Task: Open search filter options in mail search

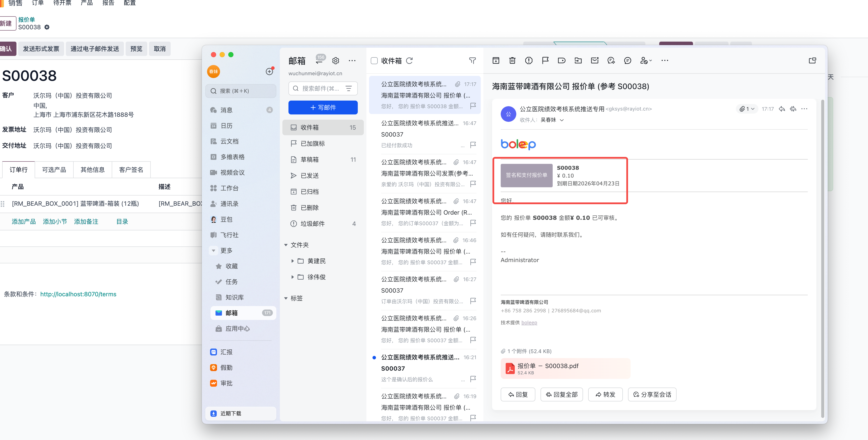Action: pos(349,88)
